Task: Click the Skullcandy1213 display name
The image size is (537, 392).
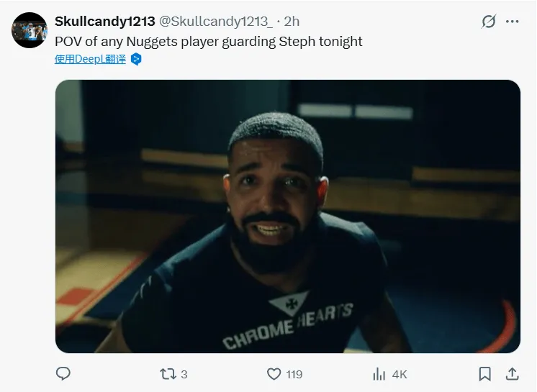Action: 105,22
